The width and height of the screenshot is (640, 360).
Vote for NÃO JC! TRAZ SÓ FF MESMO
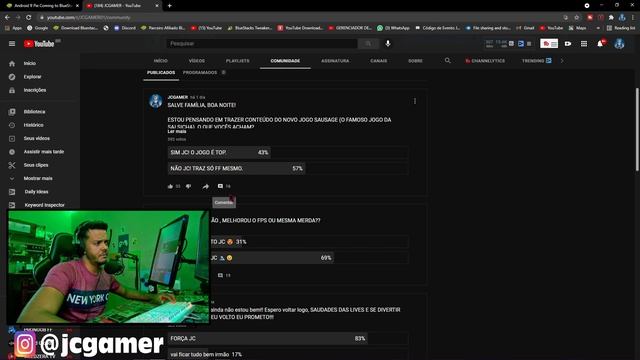click(x=288, y=168)
